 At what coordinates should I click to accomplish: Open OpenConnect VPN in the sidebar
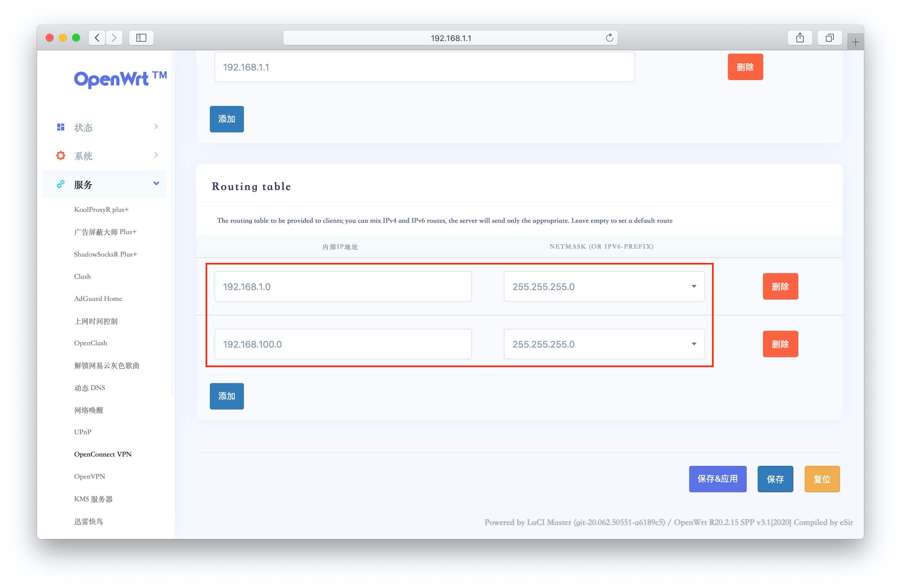pos(103,454)
